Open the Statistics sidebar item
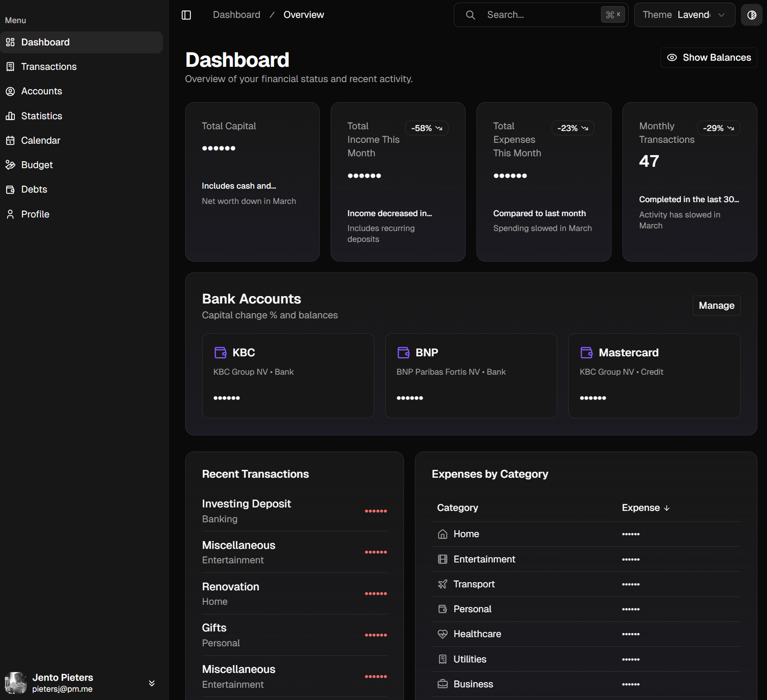The height and width of the screenshot is (700, 767). click(42, 116)
